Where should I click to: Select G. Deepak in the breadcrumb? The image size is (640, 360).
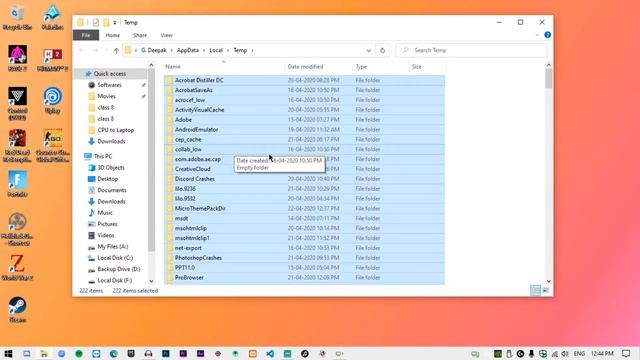[154, 50]
